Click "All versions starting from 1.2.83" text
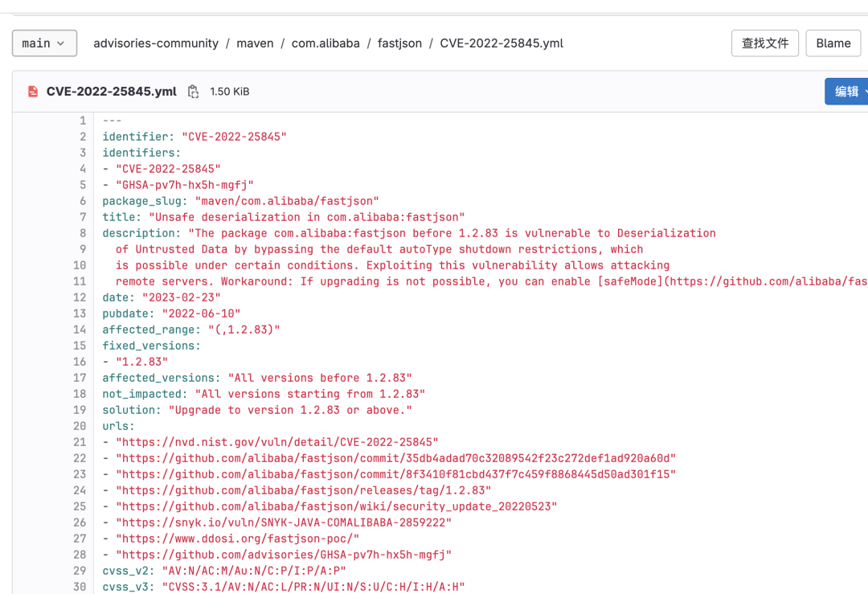The image size is (868, 594). pyautogui.click(x=310, y=394)
